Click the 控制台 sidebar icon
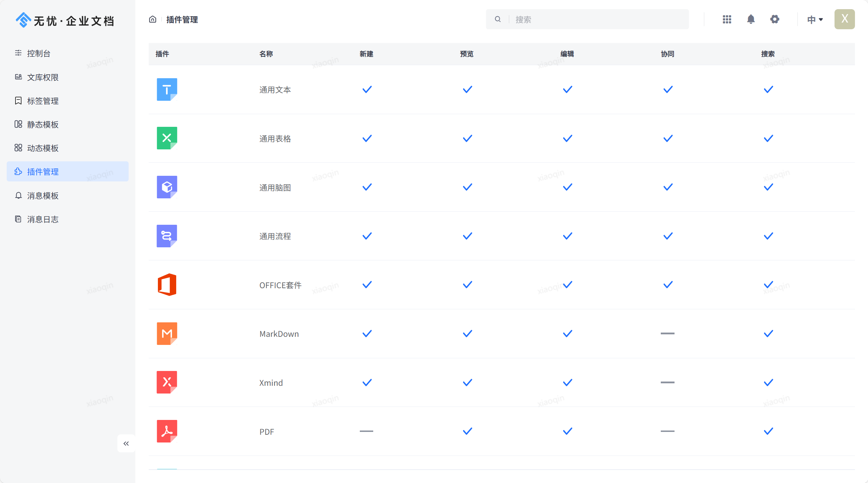This screenshot has height=483, width=868. (x=18, y=53)
